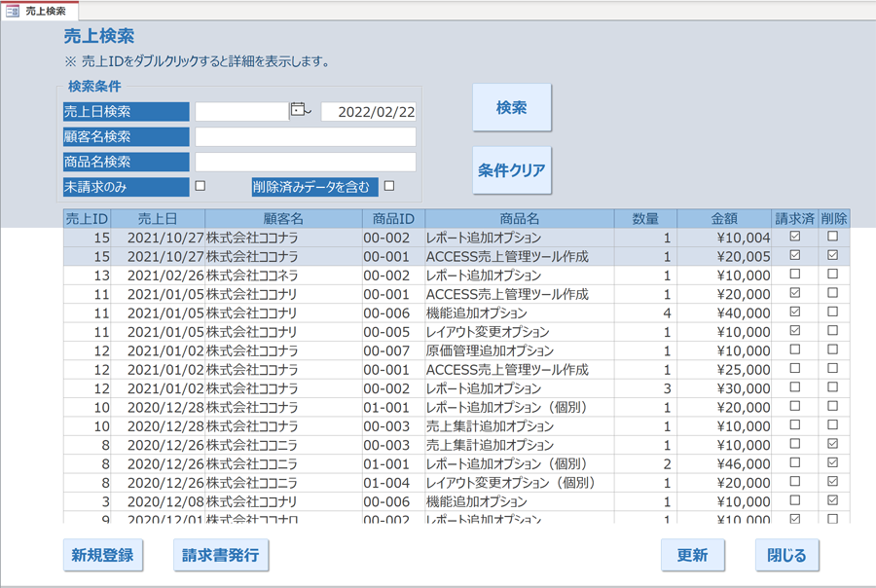Click the 請求済 column header

(794, 218)
